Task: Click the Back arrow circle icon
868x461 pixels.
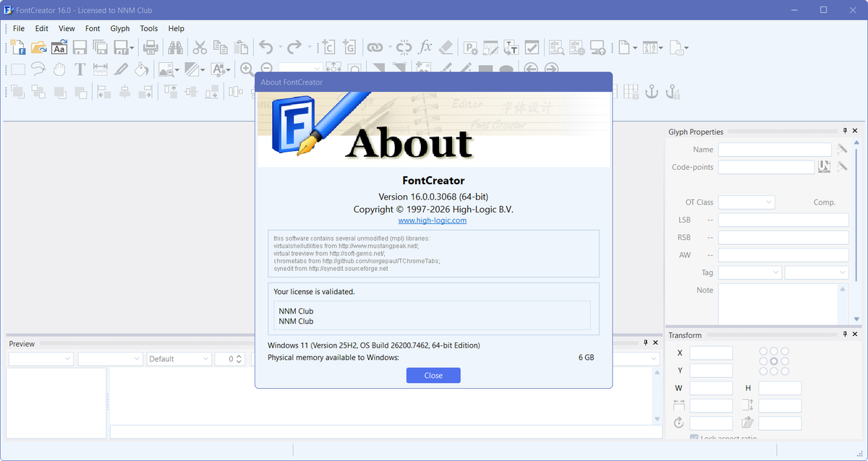Action: [531, 69]
